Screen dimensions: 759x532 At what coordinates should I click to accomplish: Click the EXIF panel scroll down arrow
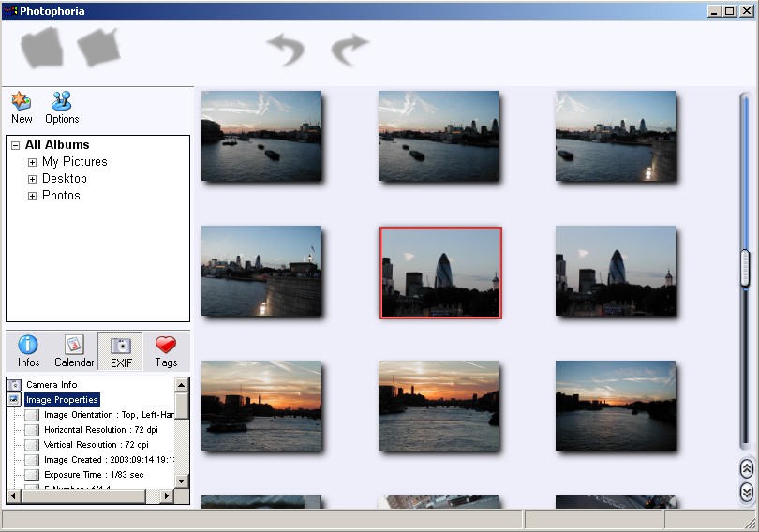click(x=182, y=481)
